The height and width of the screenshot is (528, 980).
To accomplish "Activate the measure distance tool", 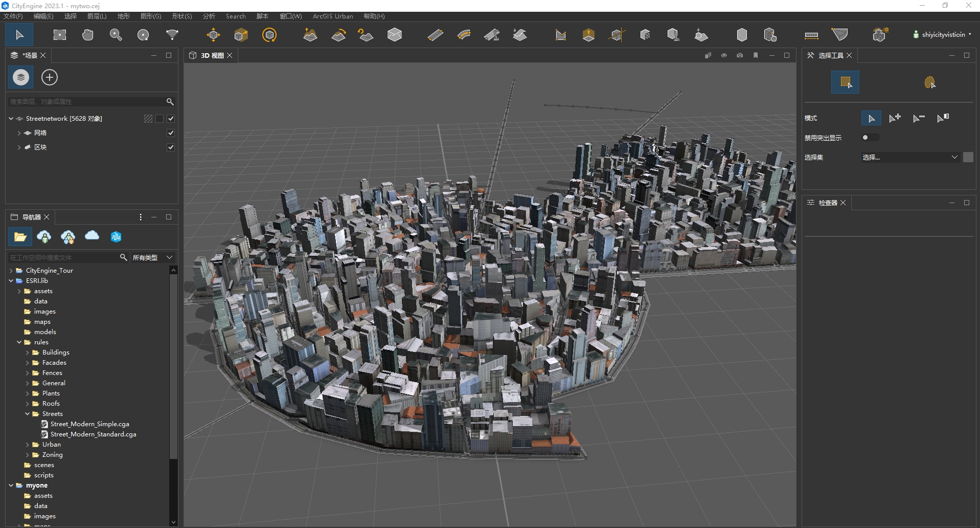I will click(812, 34).
